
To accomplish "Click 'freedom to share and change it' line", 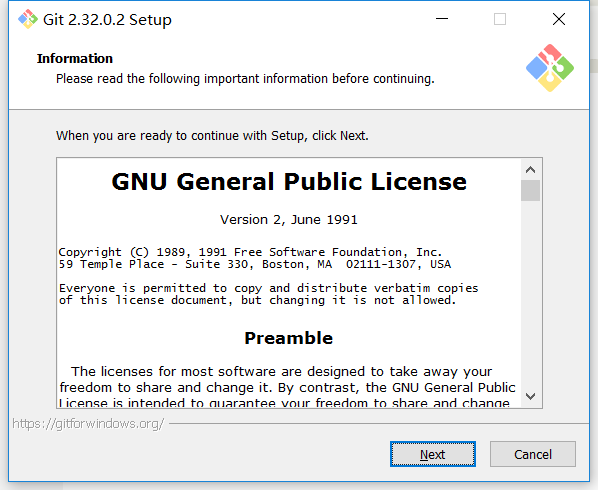I will [288, 388].
